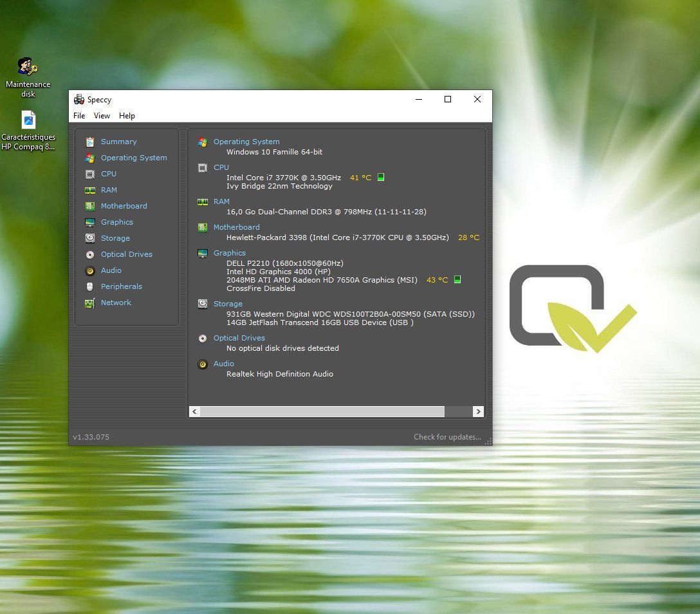
Task: Click the CPU temperature 41 °C value
Action: pos(361,177)
